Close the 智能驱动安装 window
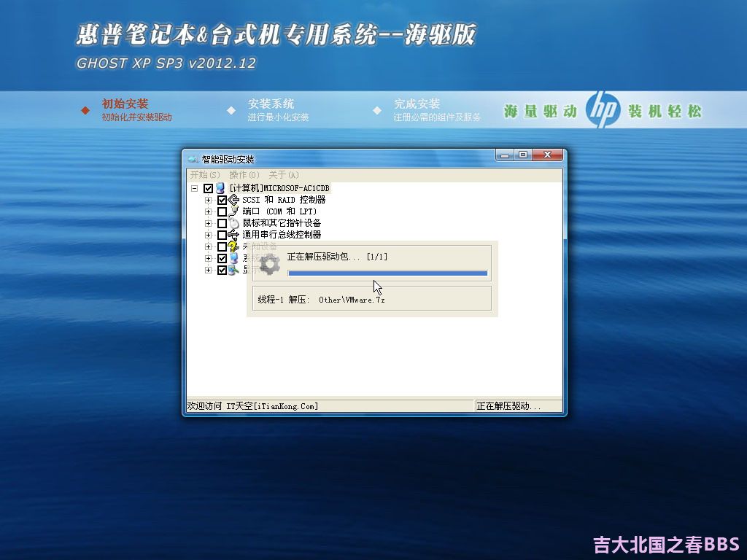747x560 pixels. tap(547, 155)
